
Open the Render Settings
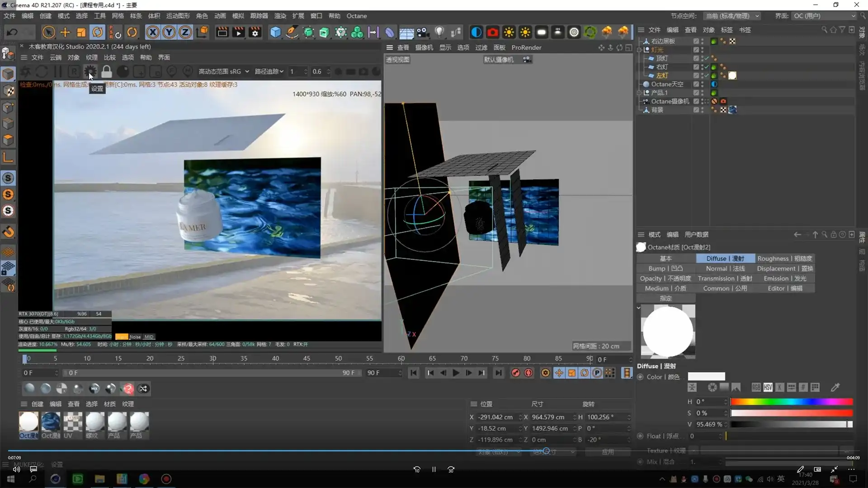point(255,32)
